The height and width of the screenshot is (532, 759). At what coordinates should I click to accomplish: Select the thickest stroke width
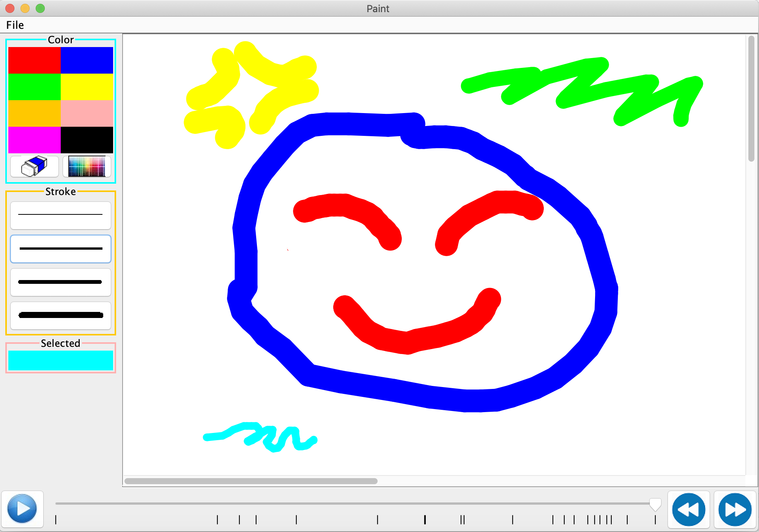pyautogui.click(x=61, y=315)
